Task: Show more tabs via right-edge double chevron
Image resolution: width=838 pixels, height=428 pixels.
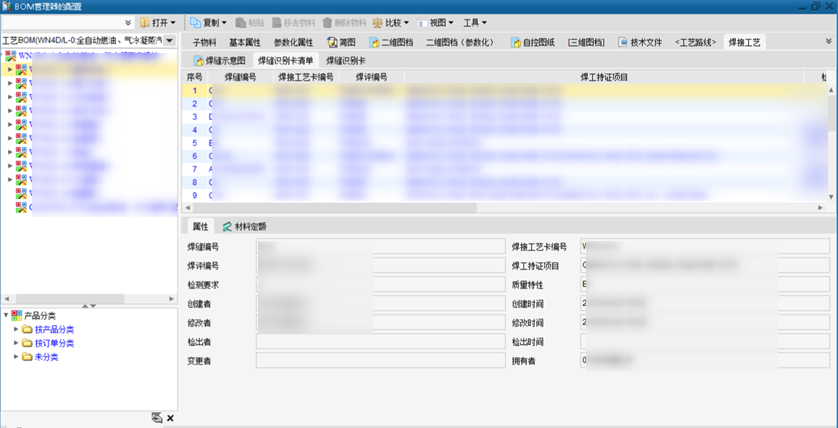Action: pyautogui.click(x=829, y=41)
